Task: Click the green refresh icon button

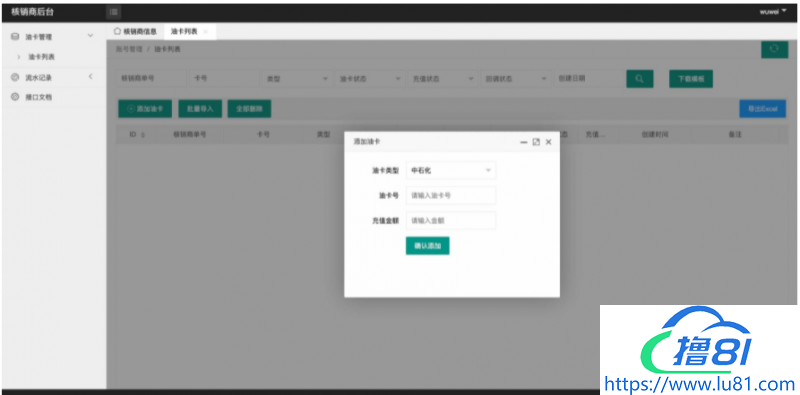Action: 774,49
